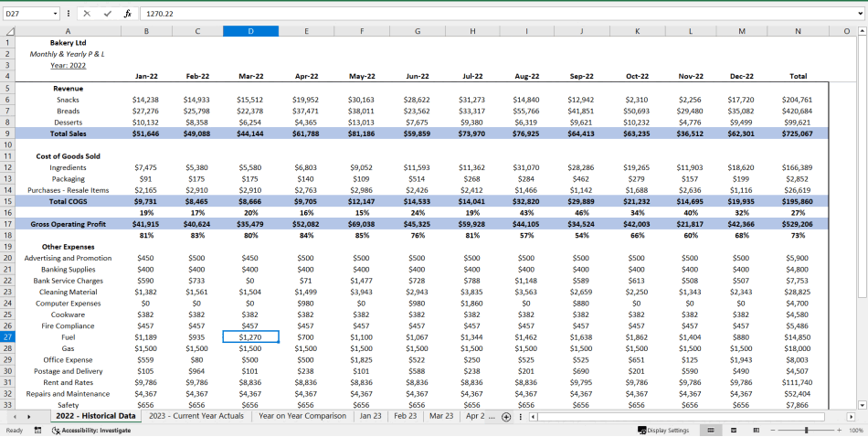868x437 pixels.
Task: Select row 9 header
Action: tap(7, 133)
